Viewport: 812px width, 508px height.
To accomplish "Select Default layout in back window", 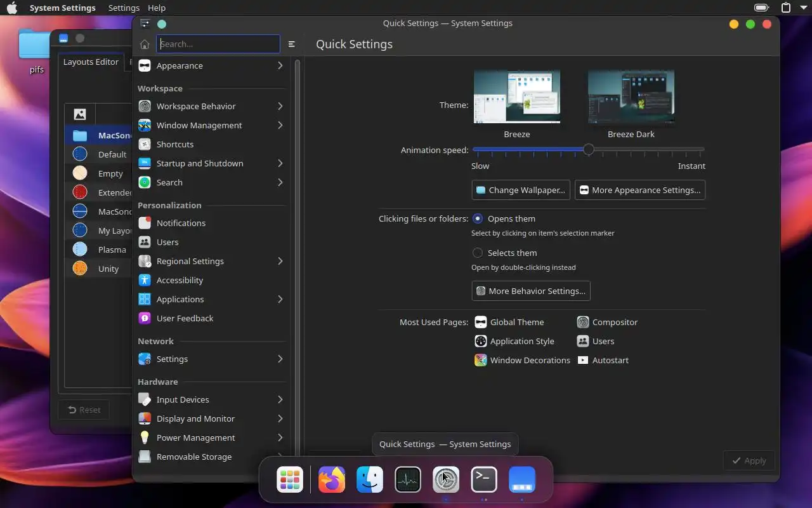I will (x=100, y=154).
